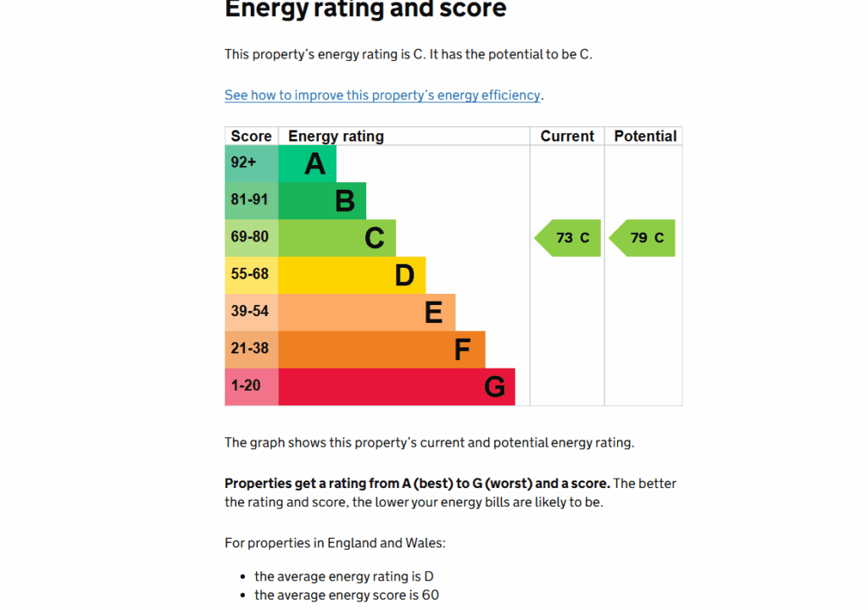
Task: Click the red G rating bar
Action: point(396,387)
